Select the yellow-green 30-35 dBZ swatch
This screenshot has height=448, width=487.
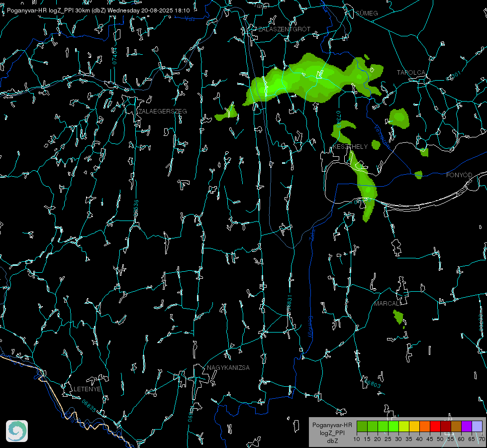click(404, 427)
